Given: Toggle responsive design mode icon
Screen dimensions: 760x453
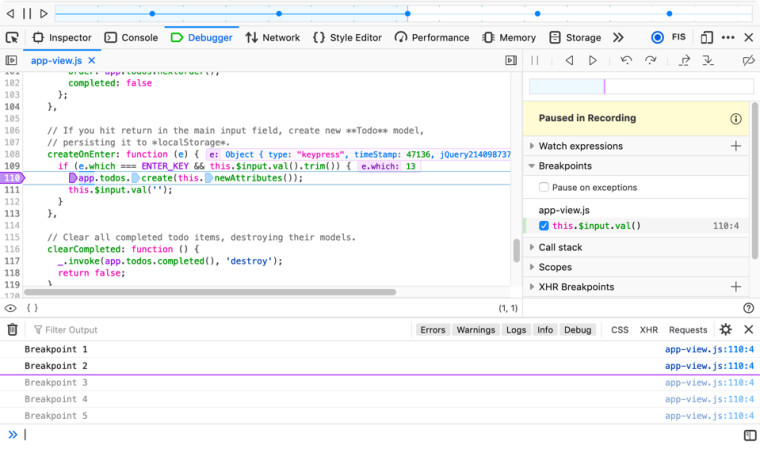Looking at the screenshot, I should [707, 37].
